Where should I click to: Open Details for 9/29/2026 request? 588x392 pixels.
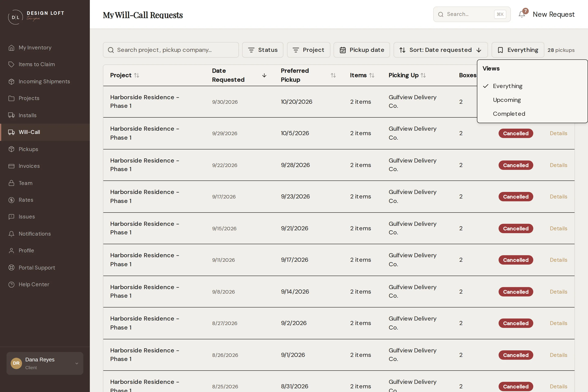(558, 133)
